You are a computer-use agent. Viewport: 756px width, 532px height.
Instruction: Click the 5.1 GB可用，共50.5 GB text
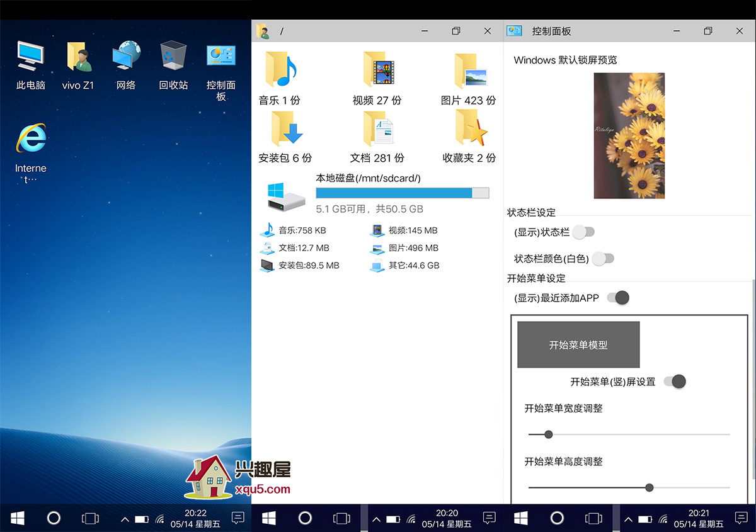369,209
